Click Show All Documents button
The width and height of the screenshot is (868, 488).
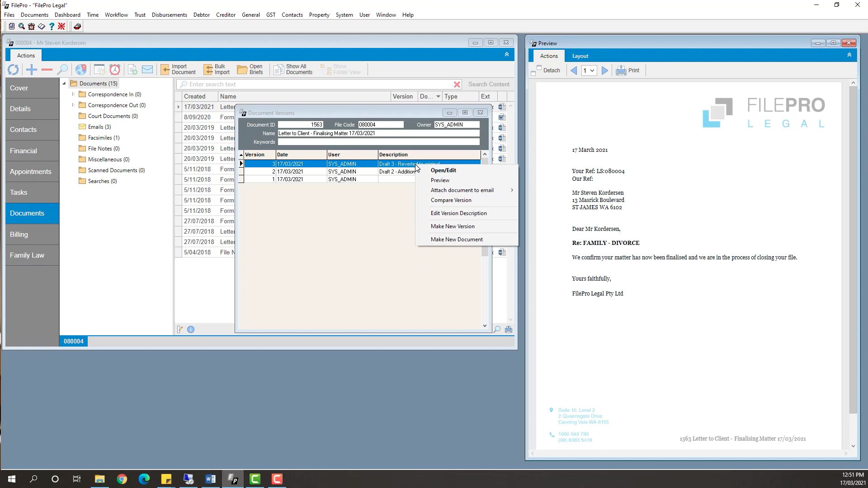(293, 69)
